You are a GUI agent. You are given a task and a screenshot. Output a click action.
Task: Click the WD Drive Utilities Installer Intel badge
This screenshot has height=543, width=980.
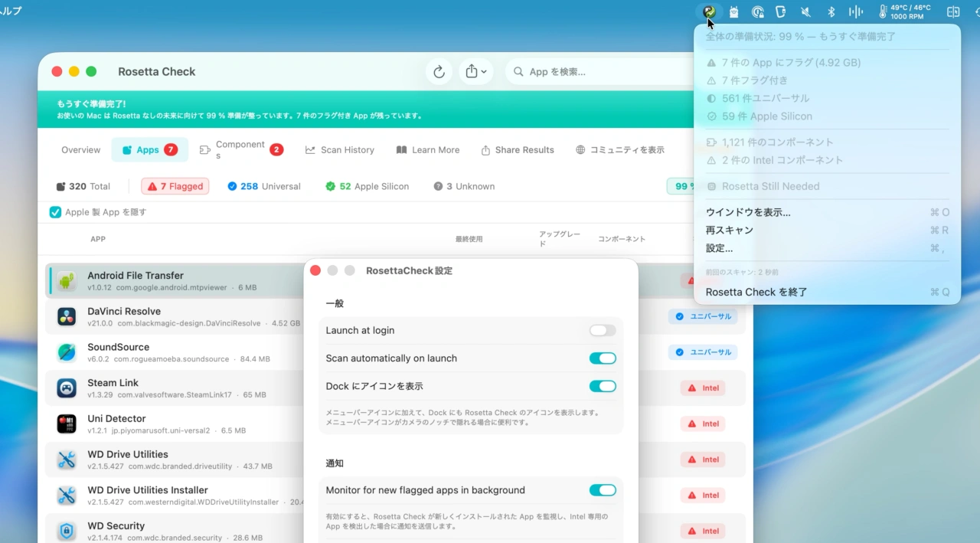tap(703, 495)
